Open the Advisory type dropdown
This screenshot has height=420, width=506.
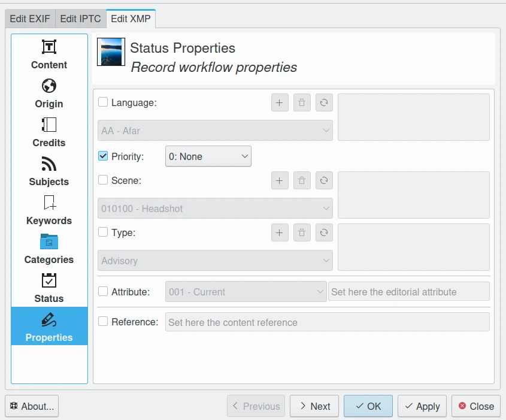tap(215, 261)
